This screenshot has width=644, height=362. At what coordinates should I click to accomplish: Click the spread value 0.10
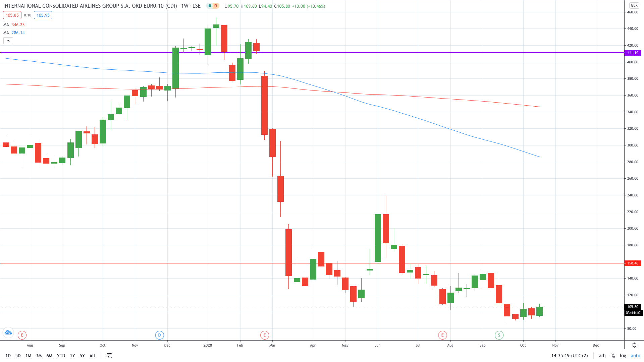pos(28,15)
